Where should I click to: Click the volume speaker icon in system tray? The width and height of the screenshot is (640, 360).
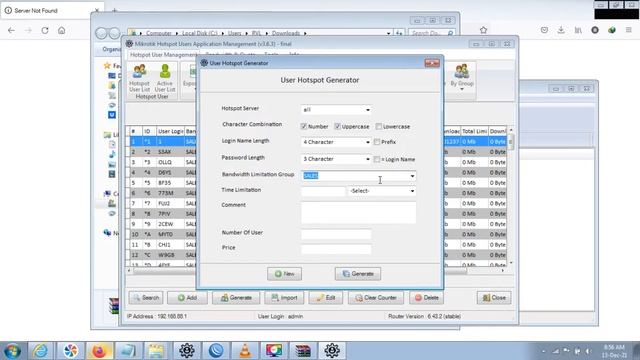[x=589, y=351]
